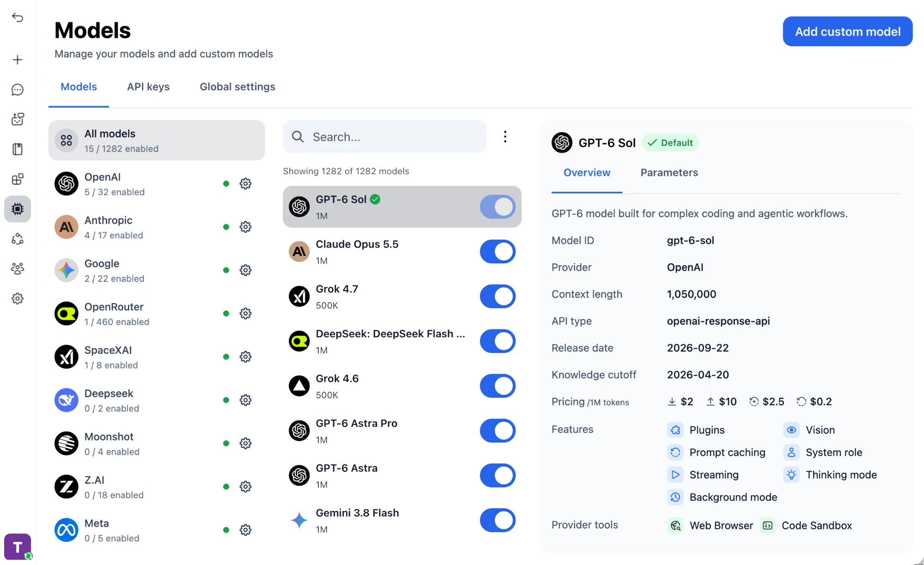
Task: Click the Web Browser provider tool
Action: 711,526
